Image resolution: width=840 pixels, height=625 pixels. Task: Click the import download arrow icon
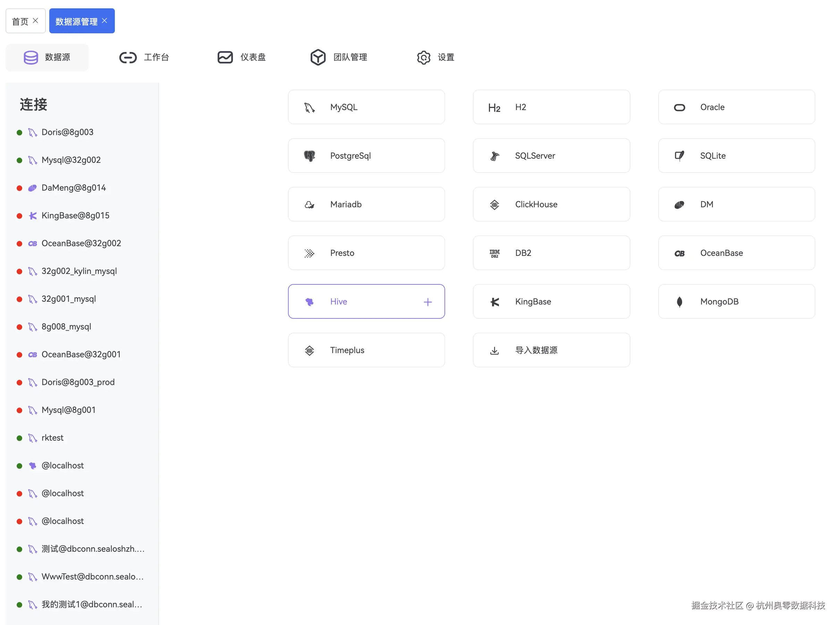(494, 351)
